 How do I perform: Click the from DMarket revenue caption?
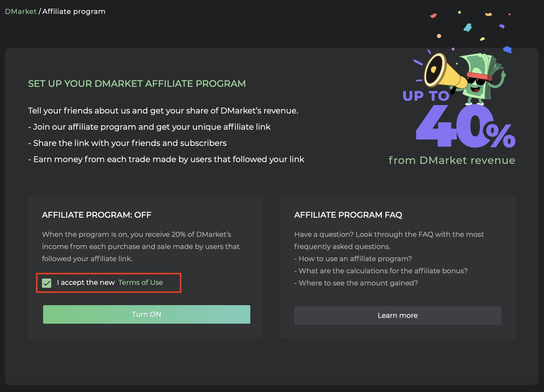tap(452, 160)
